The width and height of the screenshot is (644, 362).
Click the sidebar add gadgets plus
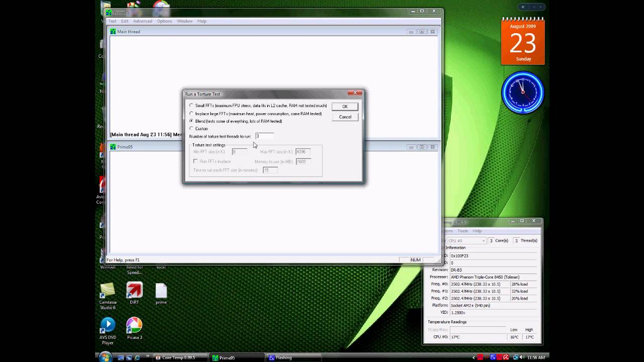point(523,7)
